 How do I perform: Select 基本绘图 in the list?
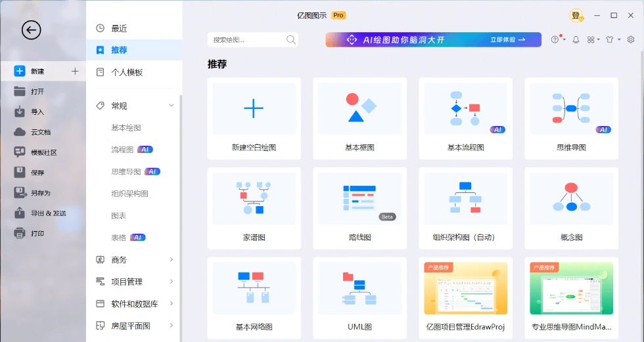coord(126,127)
